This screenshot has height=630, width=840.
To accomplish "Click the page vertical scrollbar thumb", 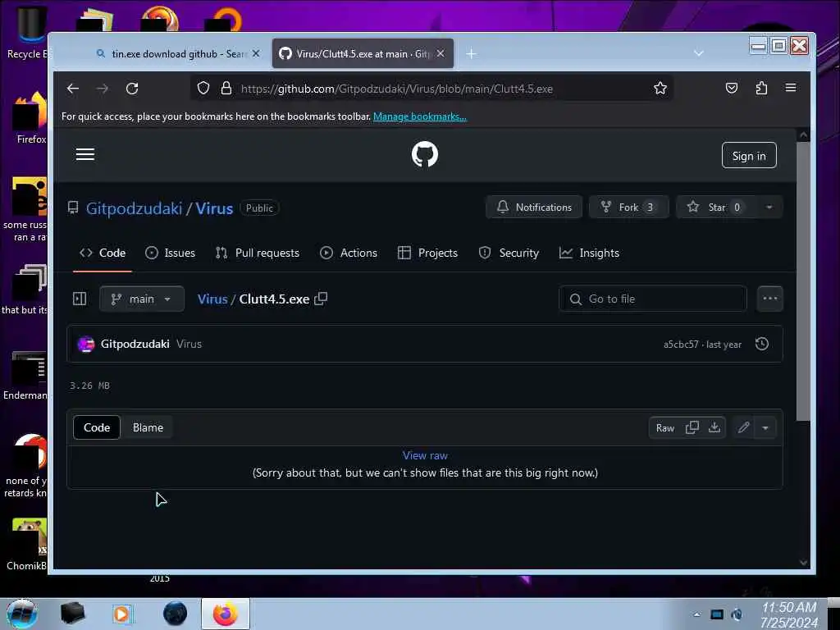I will click(x=803, y=281).
